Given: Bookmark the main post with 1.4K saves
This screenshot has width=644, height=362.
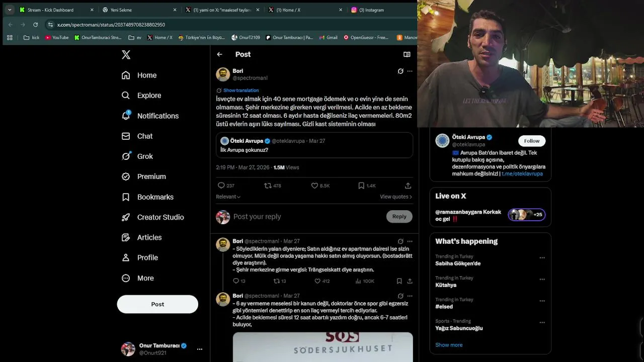Looking at the screenshot, I should (367, 186).
